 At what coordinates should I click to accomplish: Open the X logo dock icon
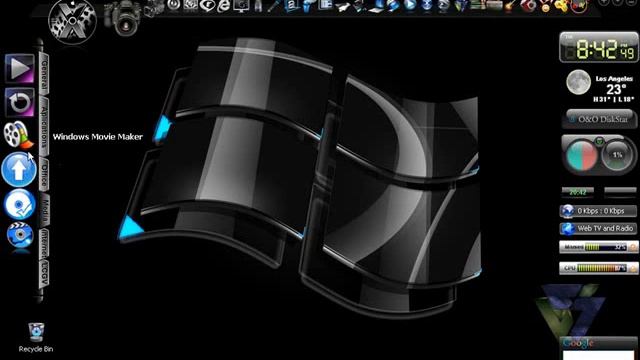tap(72, 21)
